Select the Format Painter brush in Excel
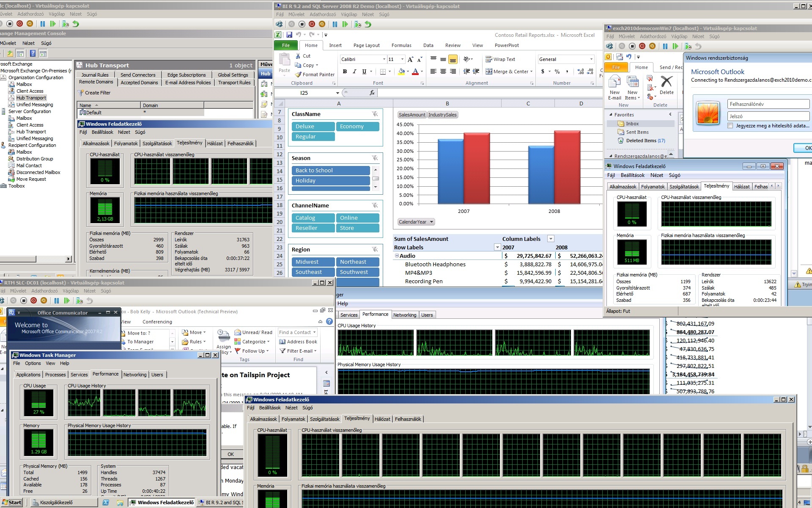Image resolution: width=812 pixels, height=508 pixels. click(x=298, y=75)
